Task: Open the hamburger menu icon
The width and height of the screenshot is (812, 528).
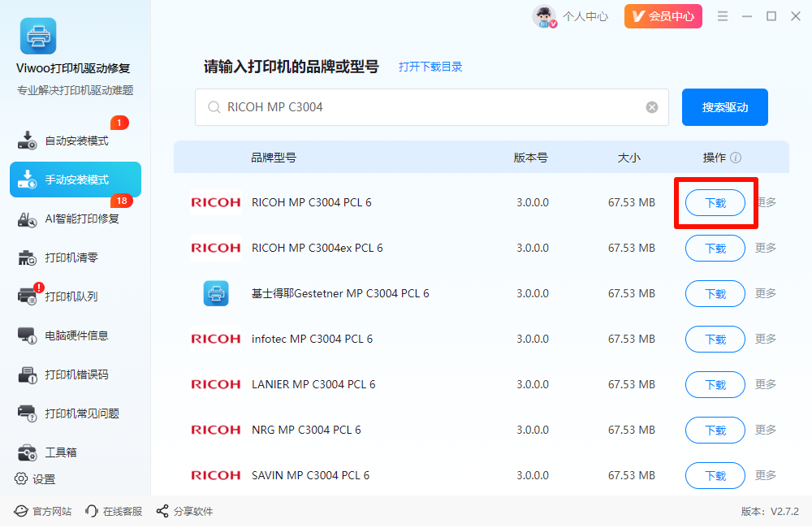Action: coord(723,16)
